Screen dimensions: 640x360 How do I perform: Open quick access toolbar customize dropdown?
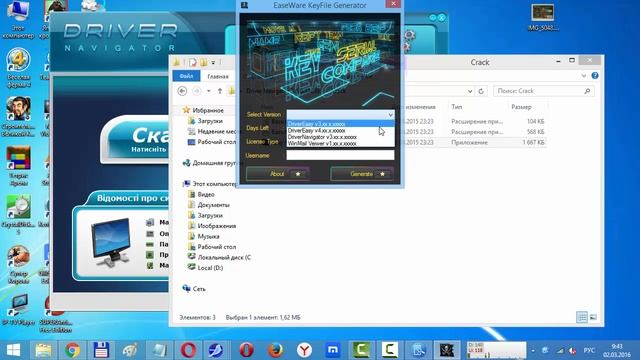[x=213, y=63]
